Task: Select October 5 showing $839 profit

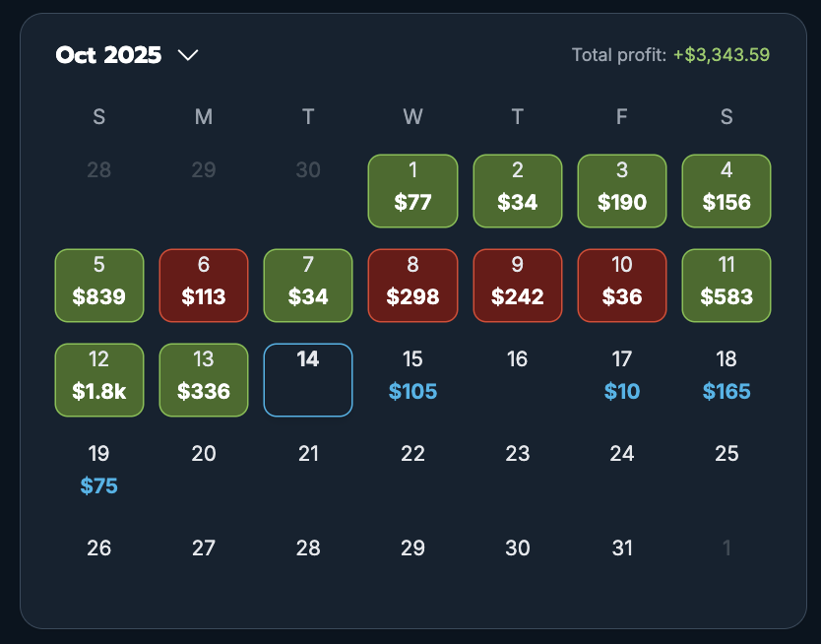Action: click(99, 286)
